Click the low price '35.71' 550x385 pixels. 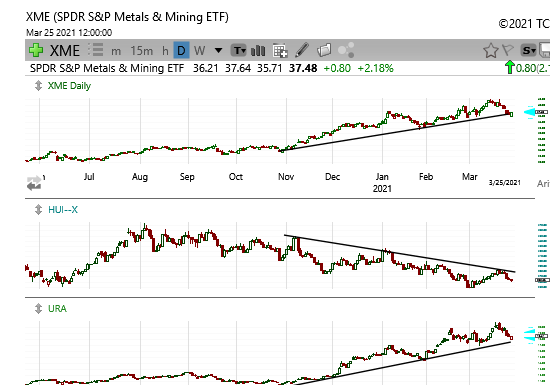269,68
